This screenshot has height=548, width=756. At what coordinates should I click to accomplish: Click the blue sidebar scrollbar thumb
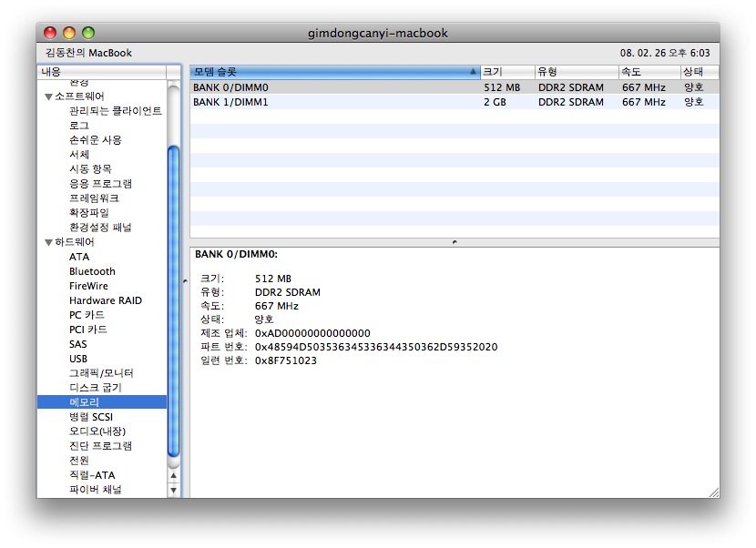(x=174, y=300)
